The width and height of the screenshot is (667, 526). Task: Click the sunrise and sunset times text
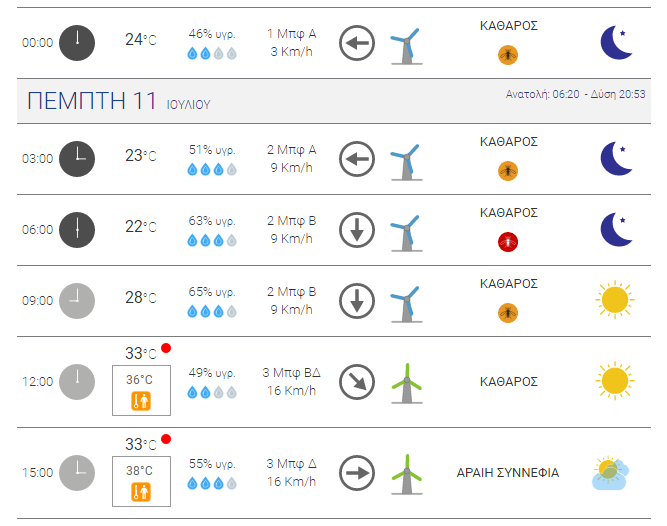coord(576,94)
